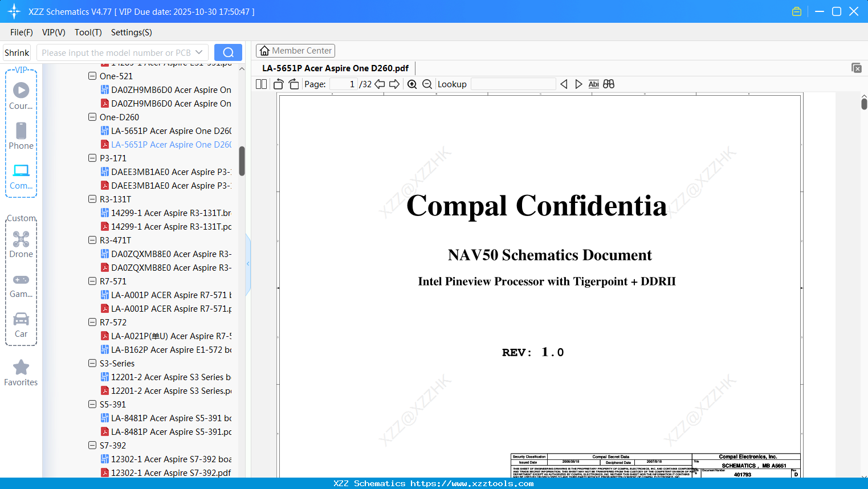Open DAEE3MB1AE0 Acer Aspire P3 PDF file
This screenshot has height=489, width=868.
(166, 186)
